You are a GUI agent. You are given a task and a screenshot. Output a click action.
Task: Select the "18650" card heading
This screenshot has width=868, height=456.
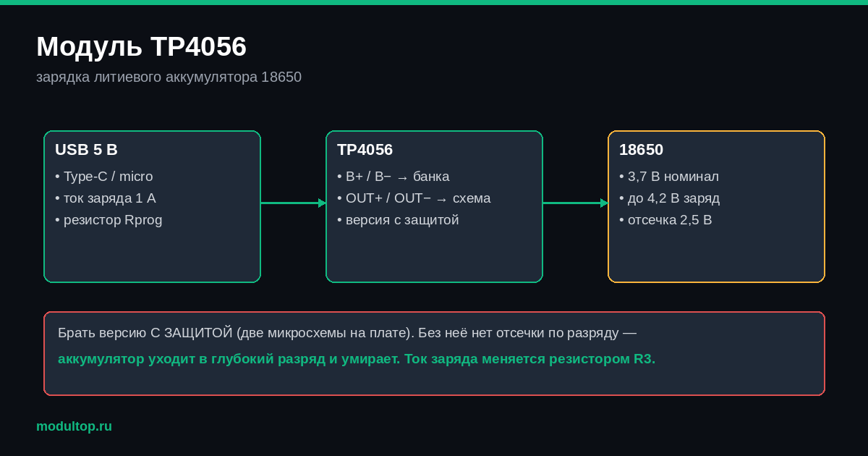click(641, 150)
